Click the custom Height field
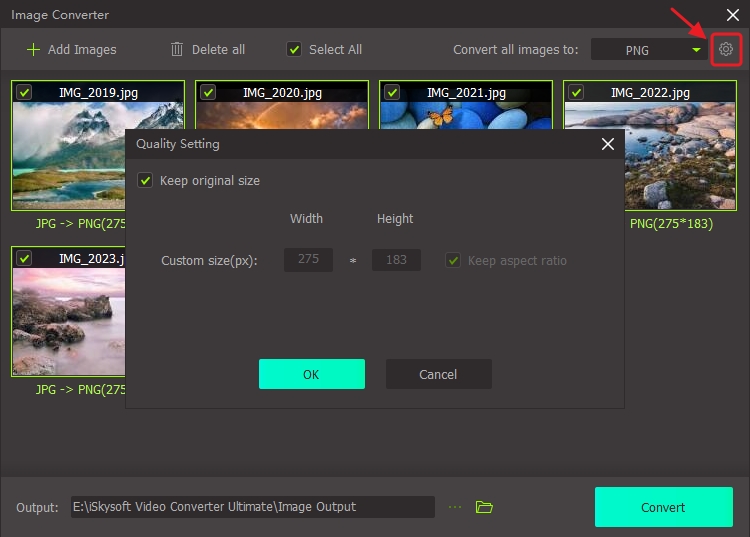Viewport: 750px width, 537px height. coord(396,260)
